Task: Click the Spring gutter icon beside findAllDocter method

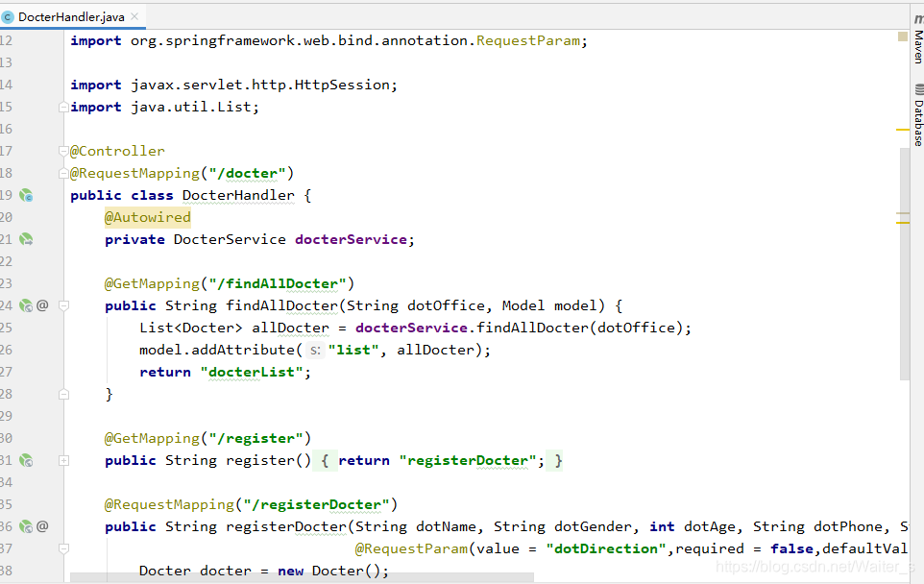Action: click(26, 305)
